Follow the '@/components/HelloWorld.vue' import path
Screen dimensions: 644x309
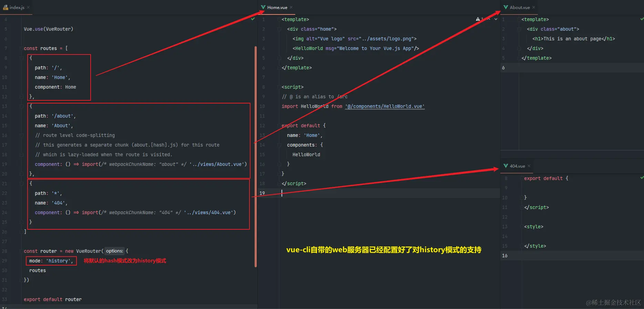click(385, 106)
